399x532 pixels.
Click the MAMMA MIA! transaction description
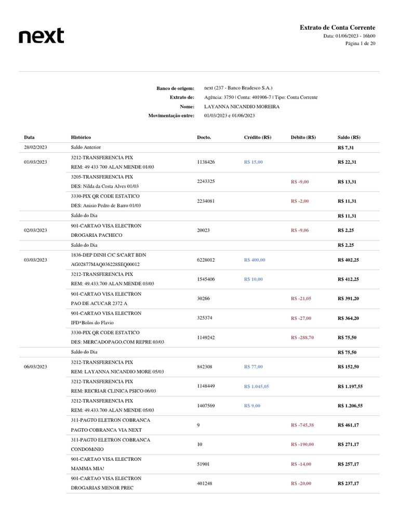coord(87,469)
